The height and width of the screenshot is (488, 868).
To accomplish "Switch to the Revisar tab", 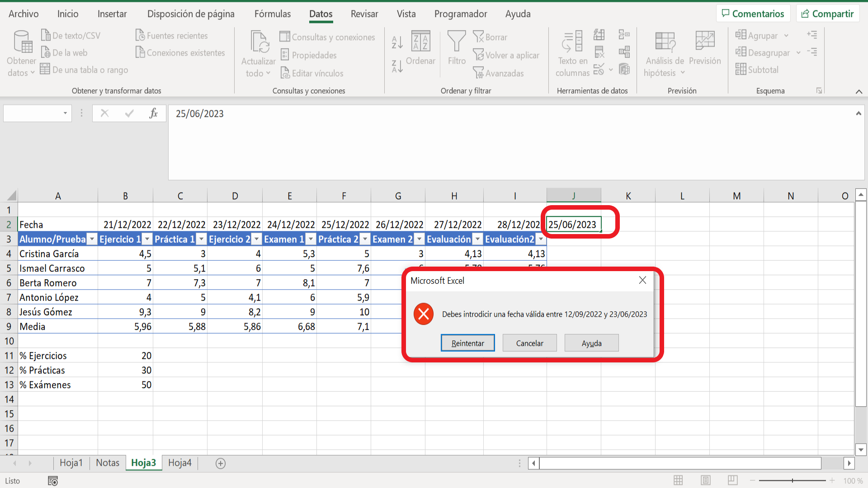I will click(364, 14).
